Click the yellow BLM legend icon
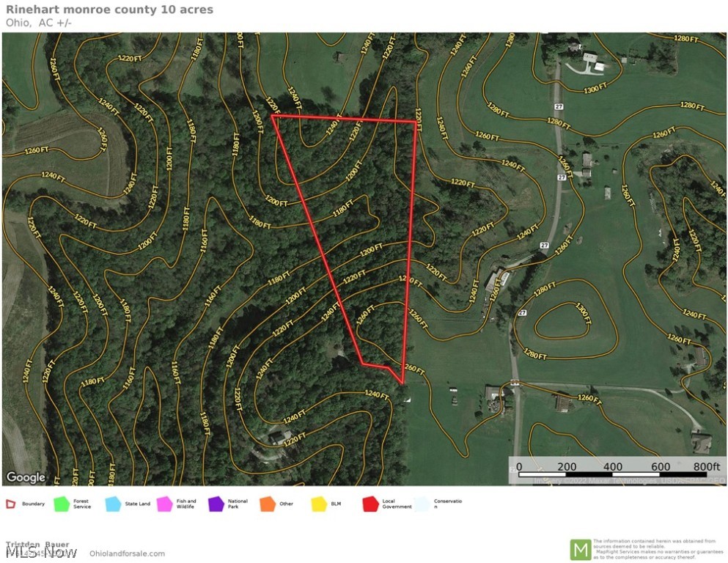 [319, 504]
